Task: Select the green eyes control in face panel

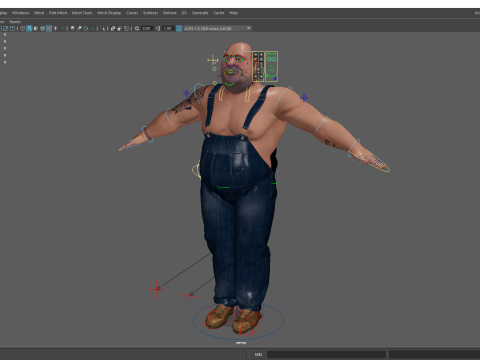Action: coord(271,59)
